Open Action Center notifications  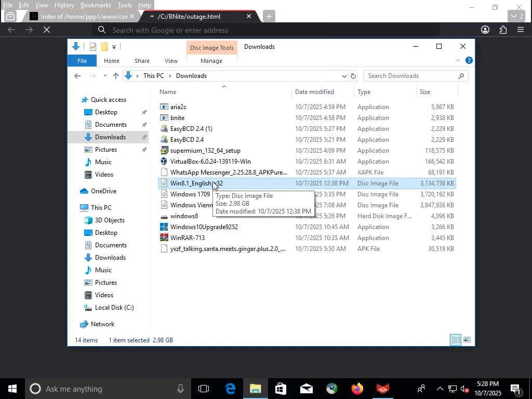pyautogui.click(x=515, y=389)
